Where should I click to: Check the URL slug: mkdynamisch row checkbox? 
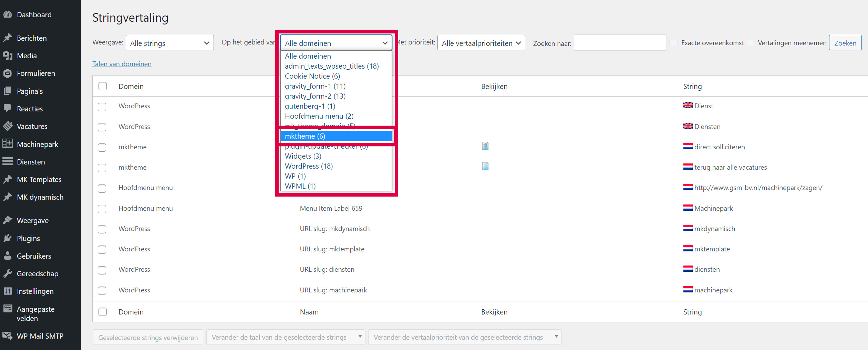click(102, 229)
